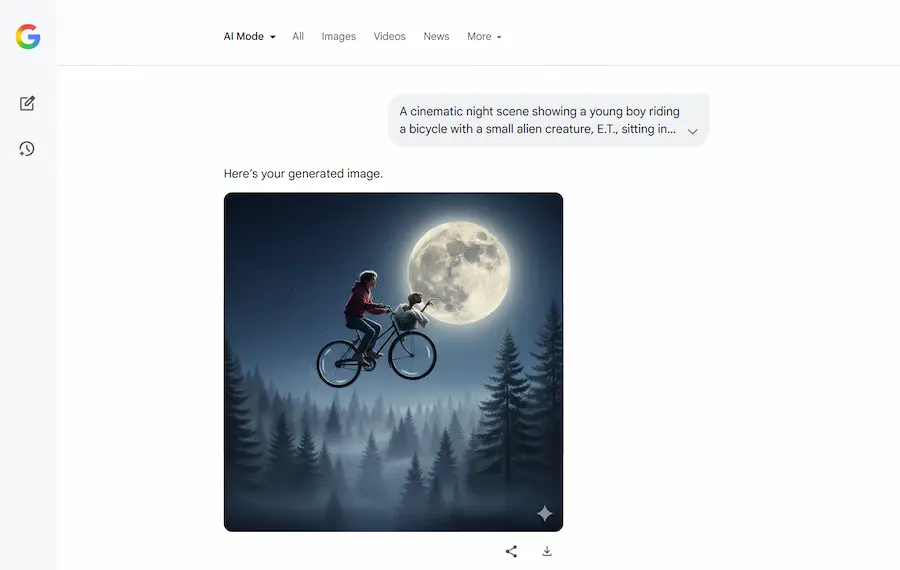Go to the Images tab

[338, 37]
